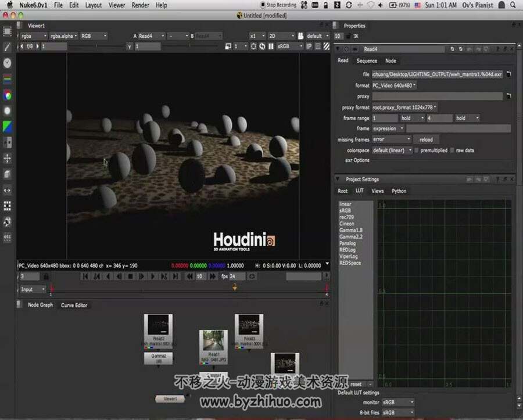Click the gain slider next to the f/8 field
Viewport: 523px width, 420px height.
point(96,46)
